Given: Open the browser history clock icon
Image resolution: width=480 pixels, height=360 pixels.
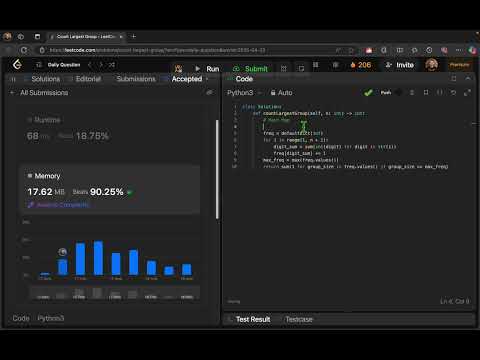Looking at the screenshot, I should (429, 50).
